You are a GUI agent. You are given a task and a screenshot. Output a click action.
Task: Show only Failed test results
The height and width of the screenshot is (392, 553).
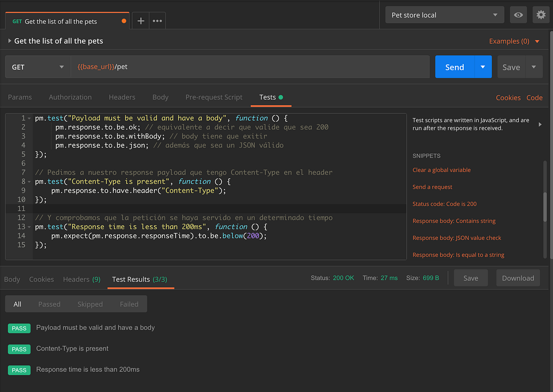[x=129, y=304]
